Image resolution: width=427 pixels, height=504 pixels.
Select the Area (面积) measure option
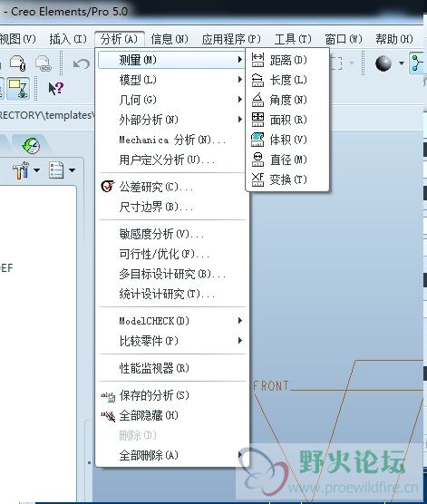click(x=287, y=120)
